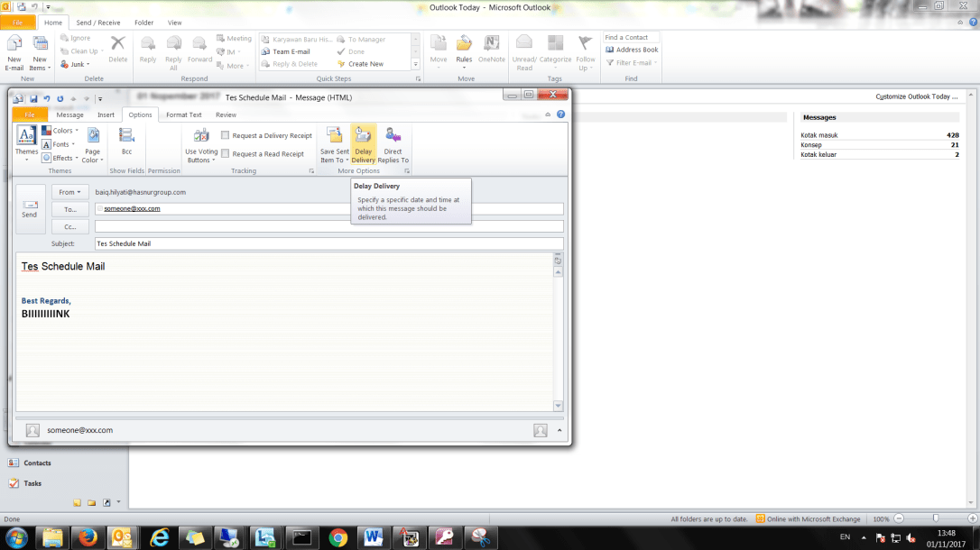Click the Bcc show field icon
Viewport: 980px width, 550px height.
tap(126, 137)
